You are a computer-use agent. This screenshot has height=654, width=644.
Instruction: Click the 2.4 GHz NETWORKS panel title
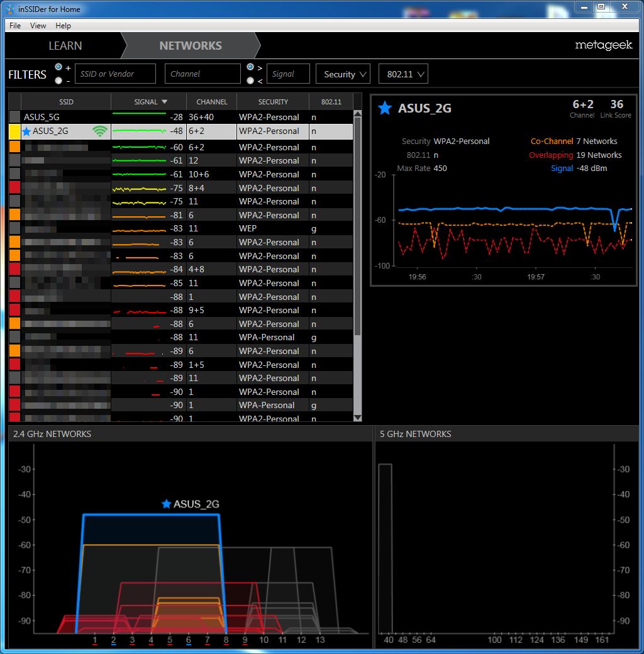coord(52,434)
